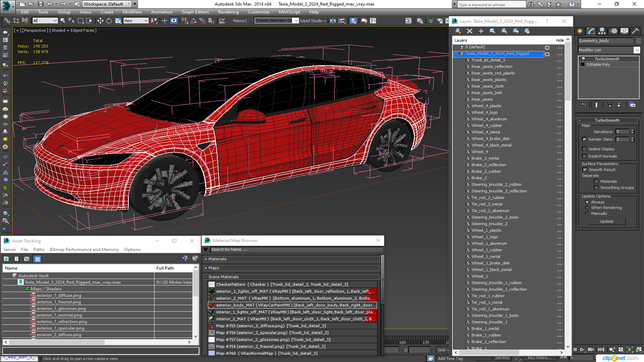Open the Motion command panel tab
This screenshot has width=644, height=362.
click(614, 31)
